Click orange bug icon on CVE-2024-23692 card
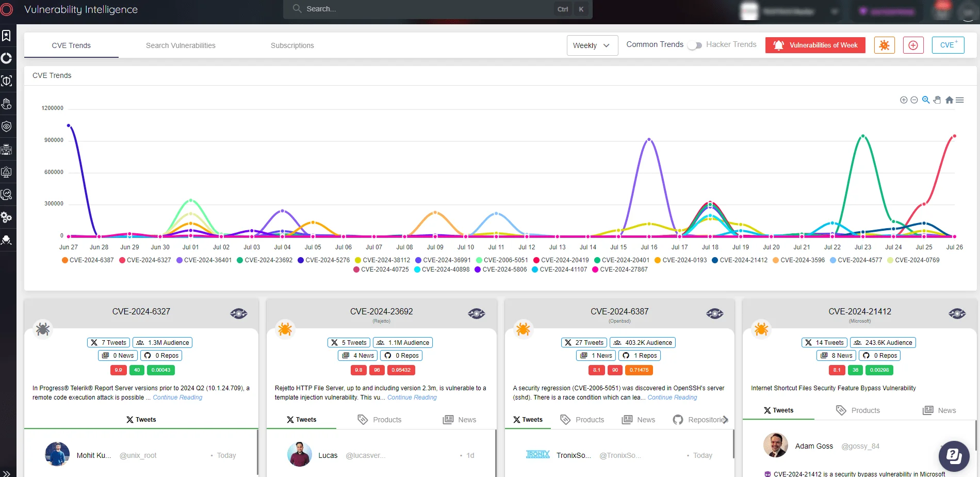Image resolution: width=980 pixels, height=477 pixels. point(285,329)
